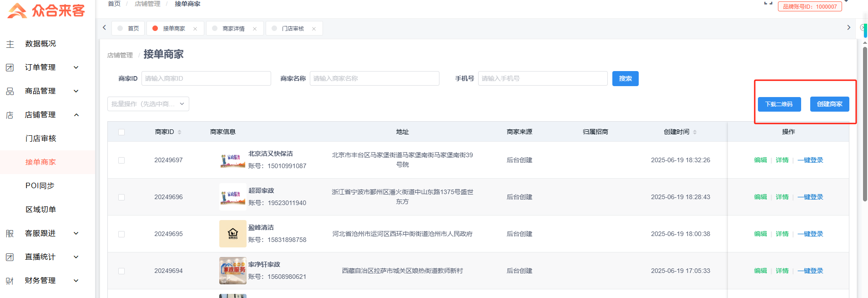Expand the 客服跟进 menu chevron

tap(76, 233)
